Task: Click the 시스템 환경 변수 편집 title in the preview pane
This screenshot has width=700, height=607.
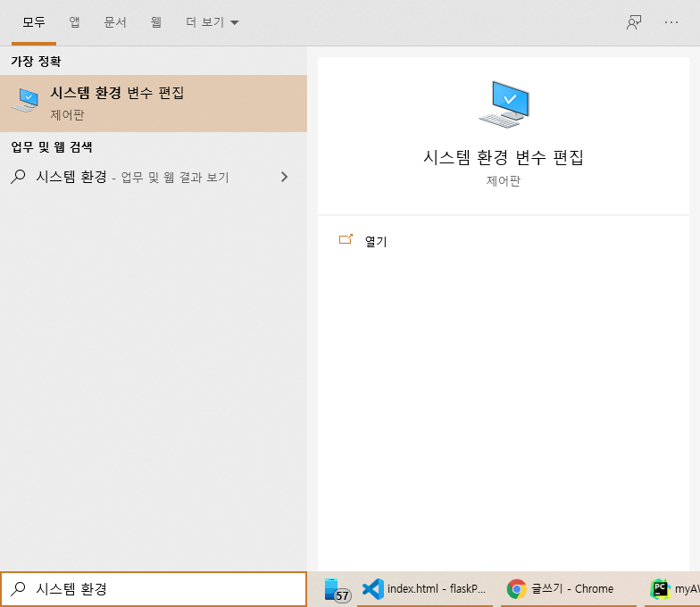Action: click(x=504, y=157)
